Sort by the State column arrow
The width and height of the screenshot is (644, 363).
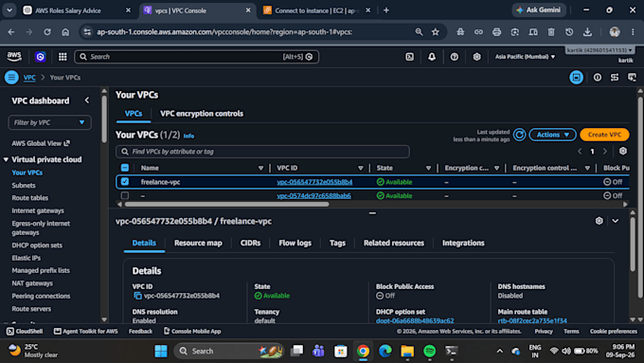(x=428, y=168)
